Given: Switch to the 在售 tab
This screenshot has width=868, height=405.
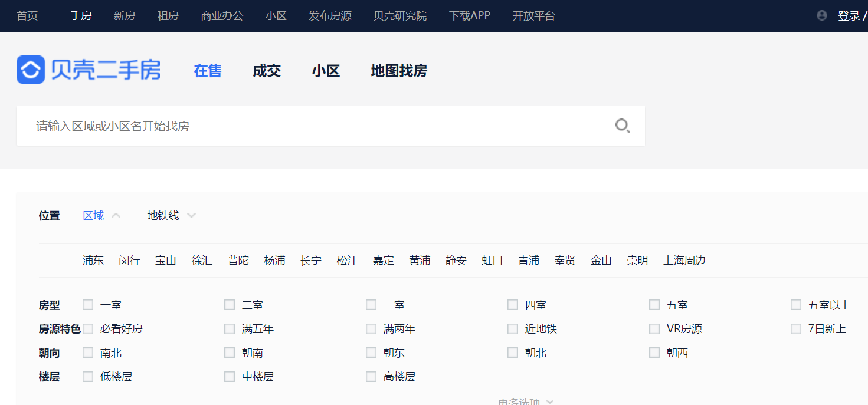Looking at the screenshot, I should pos(208,71).
